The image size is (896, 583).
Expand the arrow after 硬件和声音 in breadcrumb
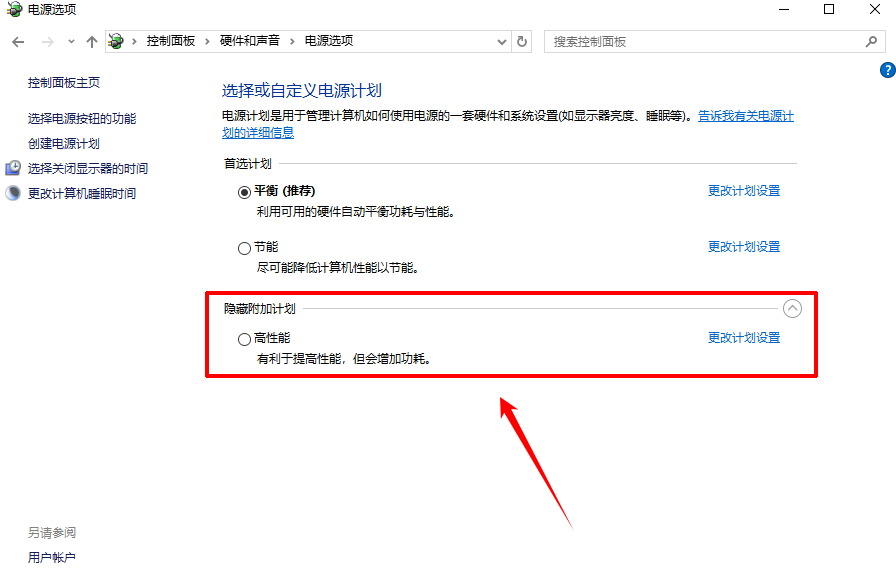(292, 41)
